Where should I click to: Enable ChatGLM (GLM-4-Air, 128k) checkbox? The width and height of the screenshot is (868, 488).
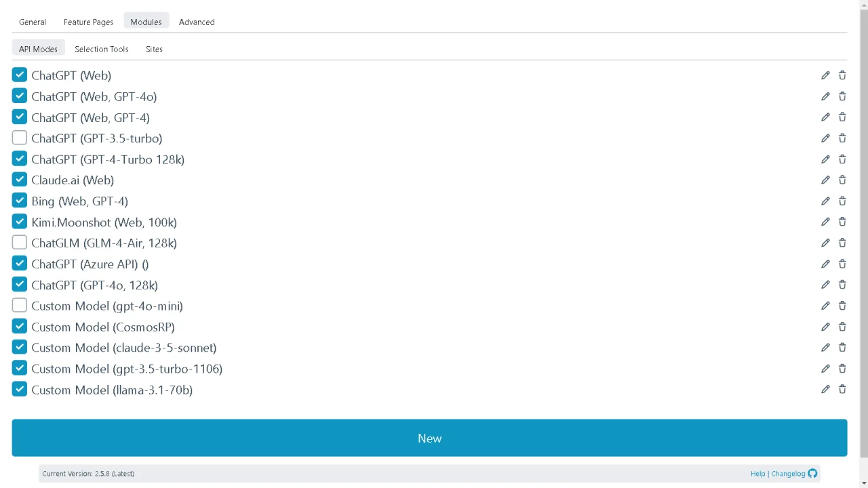[19, 242]
